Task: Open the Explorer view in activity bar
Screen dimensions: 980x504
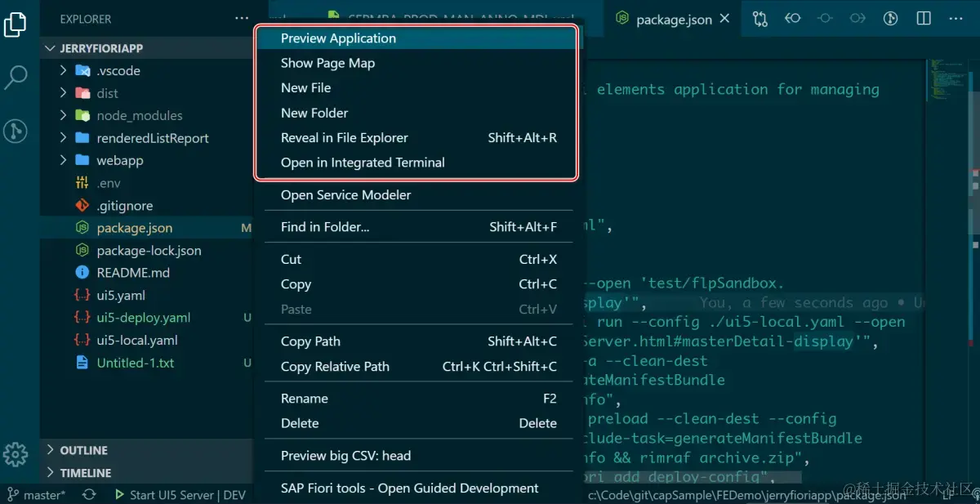Action: coord(16,24)
